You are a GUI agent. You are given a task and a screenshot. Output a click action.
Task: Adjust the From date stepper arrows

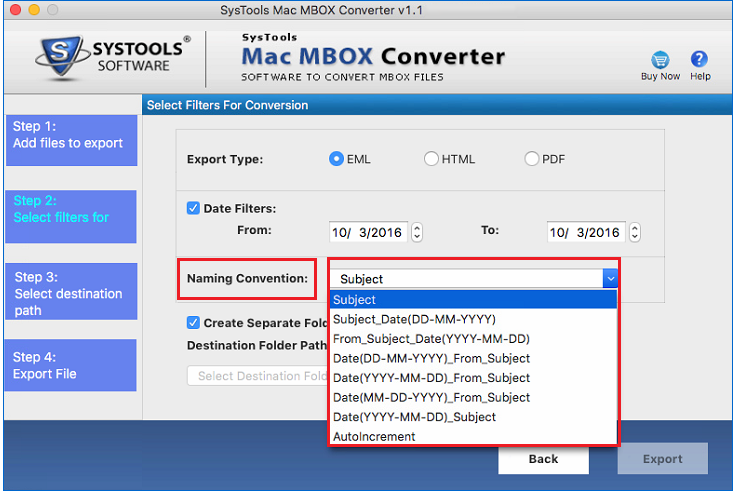pyautogui.click(x=417, y=232)
